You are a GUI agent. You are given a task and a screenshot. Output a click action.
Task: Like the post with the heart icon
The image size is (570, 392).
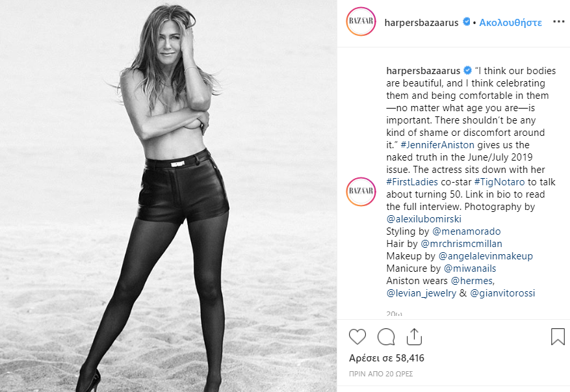[357, 337]
